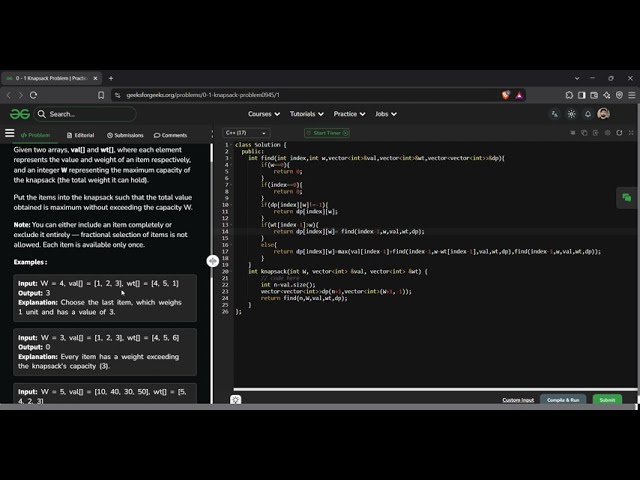Open site settings icon in the address bar

click(118, 95)
